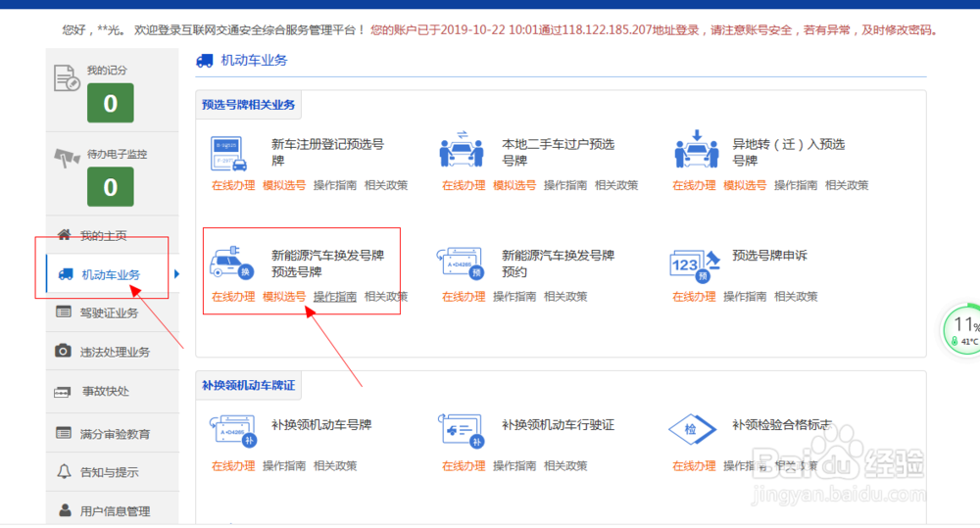This screenshot has height=528, width=980.
Task: Click 在线办理 under 预选号牌申诉
Action: point(694,297)
